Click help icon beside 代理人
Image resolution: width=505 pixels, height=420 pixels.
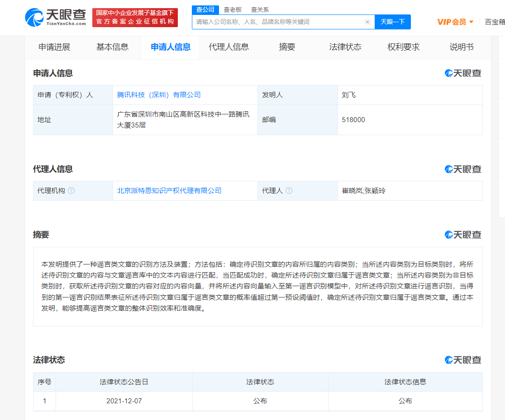[x=289, y=190]
